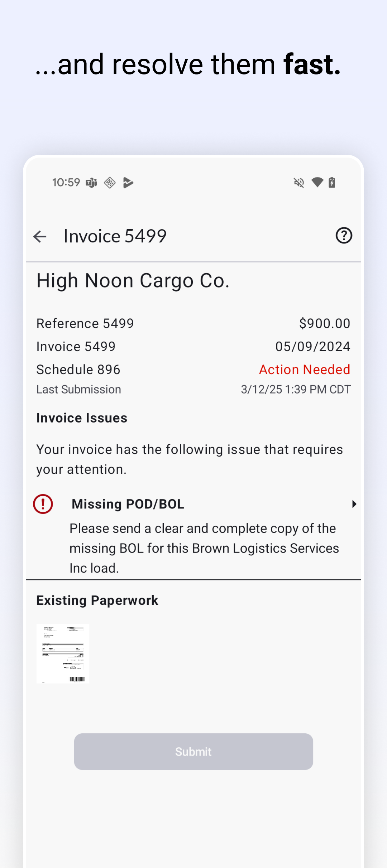Viewport: 387px width, 868px height.
Task: Tap the red alert exclamation icon
Action: [x=43, y=504]
